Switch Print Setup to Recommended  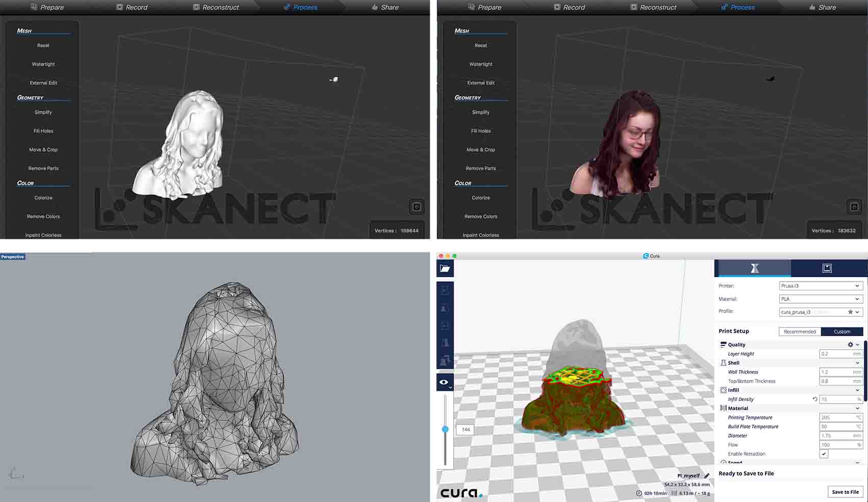tap(800, 332)
